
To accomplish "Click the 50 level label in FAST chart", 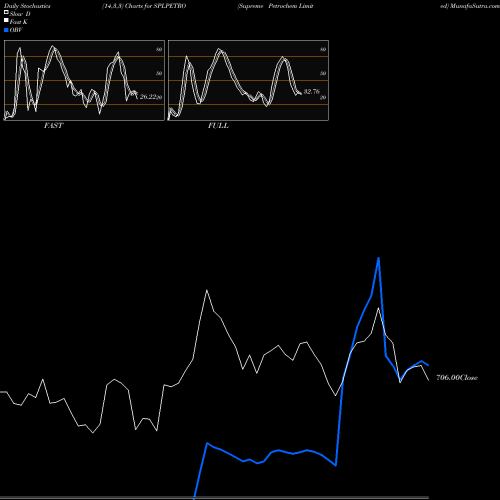I will (x=159, y=73).
